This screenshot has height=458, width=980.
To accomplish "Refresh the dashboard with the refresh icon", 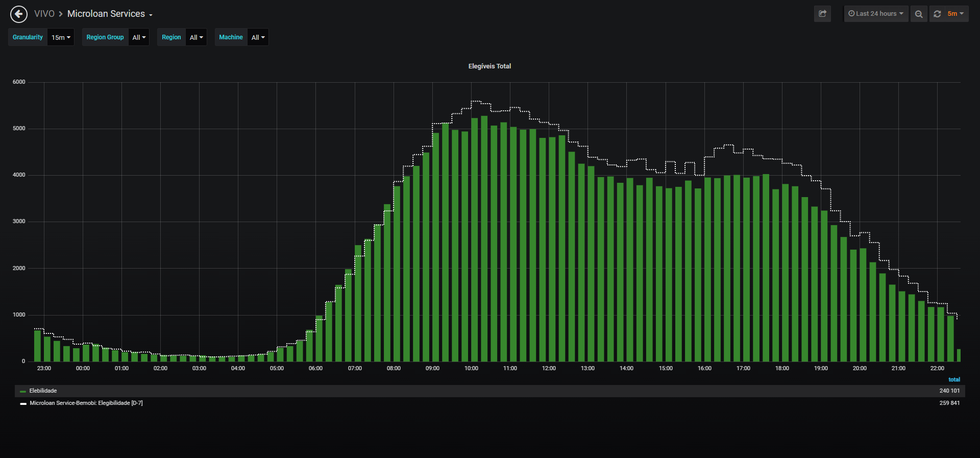I will point(937,14).
